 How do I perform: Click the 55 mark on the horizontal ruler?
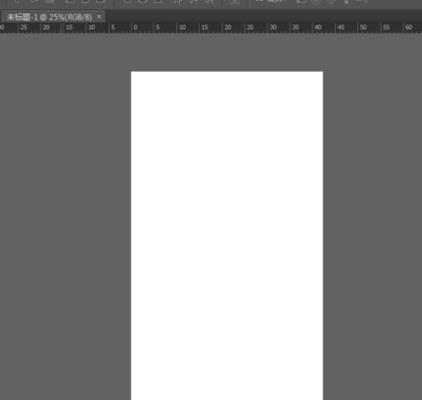pyautogui.click(x=386, y=27)
